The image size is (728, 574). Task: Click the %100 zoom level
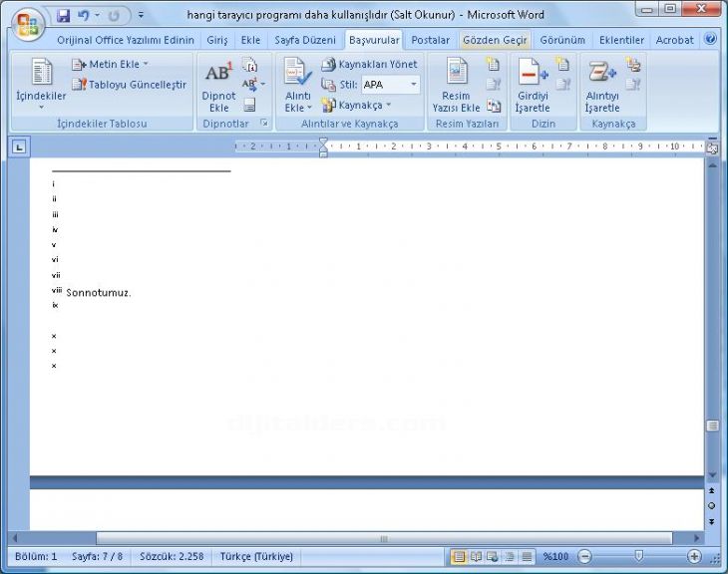(555, 556)
